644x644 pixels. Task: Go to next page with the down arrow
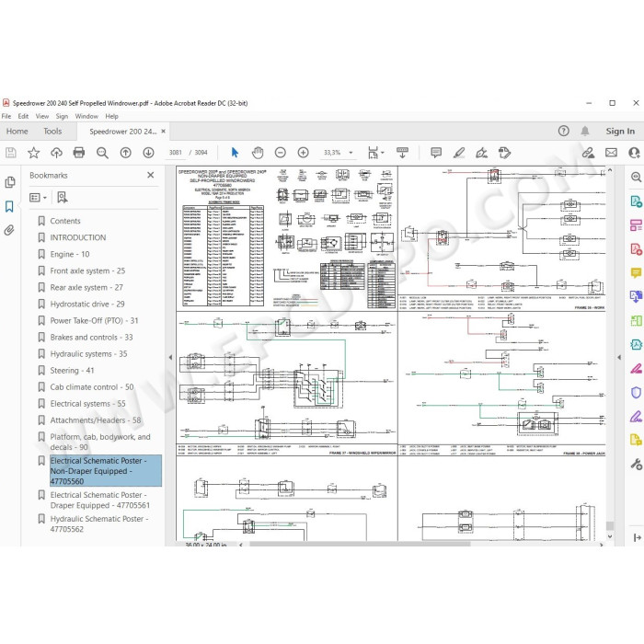click(x=148, y=153)
